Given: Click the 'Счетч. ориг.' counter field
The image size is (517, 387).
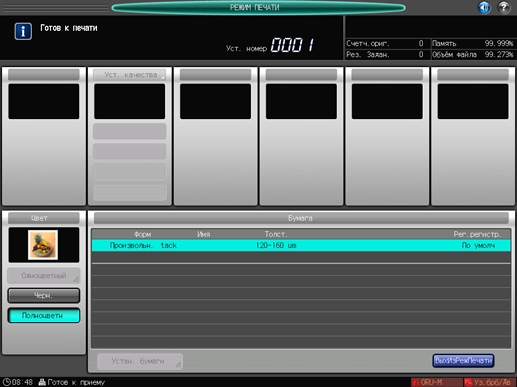Looking at the screenshot, I should [x=385, y=43].
